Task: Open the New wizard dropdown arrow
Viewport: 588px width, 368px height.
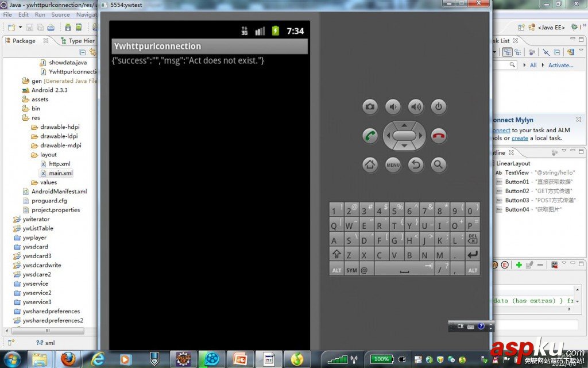Action: 20,27
